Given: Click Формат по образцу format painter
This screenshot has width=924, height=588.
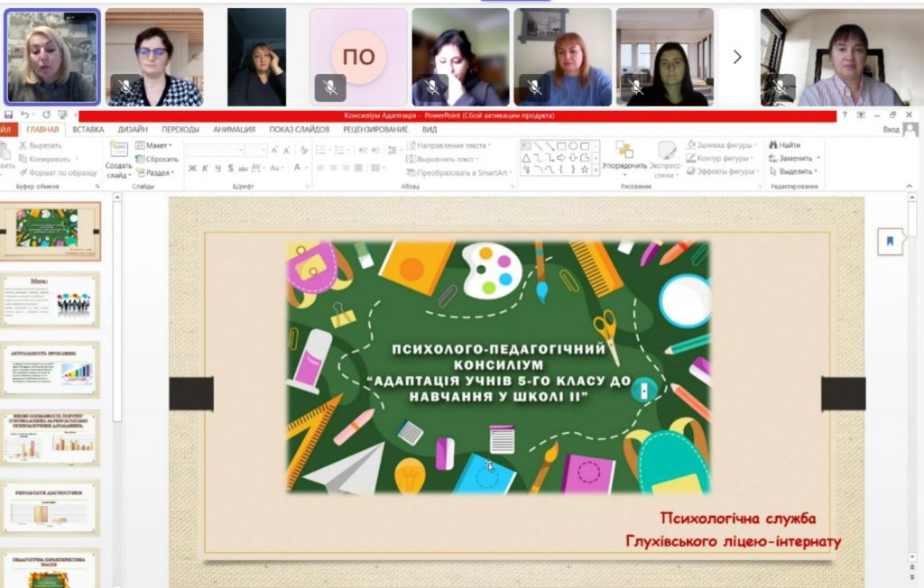Looking at the screenshot, I should pyautogui.click(x=58, y=172).
